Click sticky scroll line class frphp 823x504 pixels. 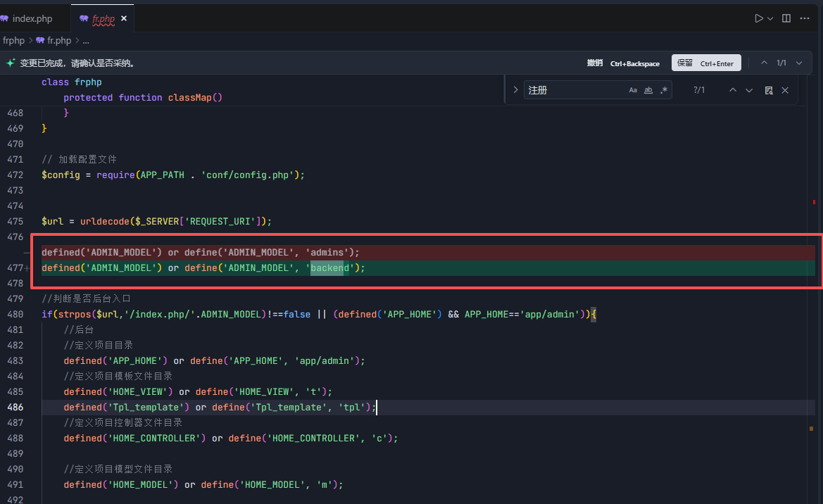71,82
